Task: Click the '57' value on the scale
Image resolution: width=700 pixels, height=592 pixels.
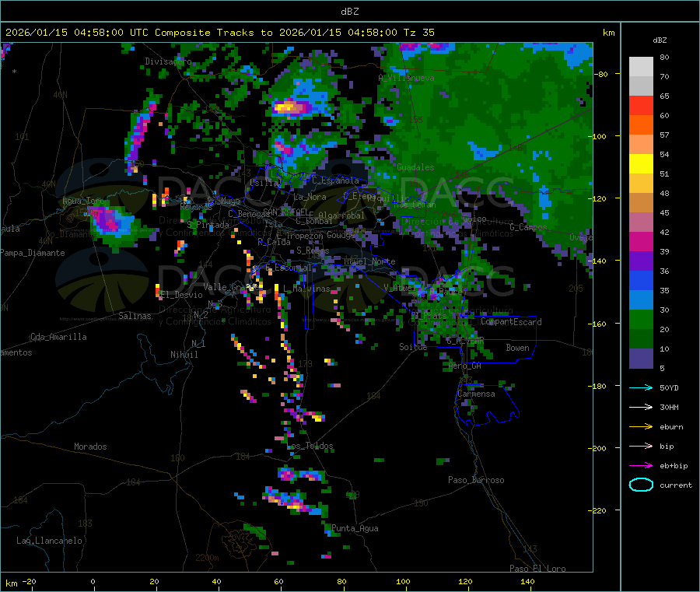Action: 664,135
